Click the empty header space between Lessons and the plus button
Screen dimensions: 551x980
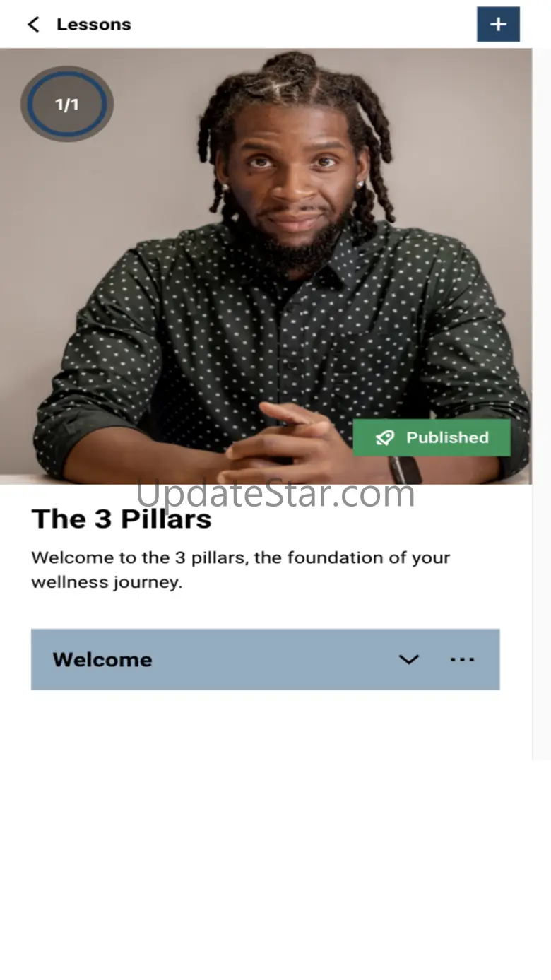(x=304, y=24)
